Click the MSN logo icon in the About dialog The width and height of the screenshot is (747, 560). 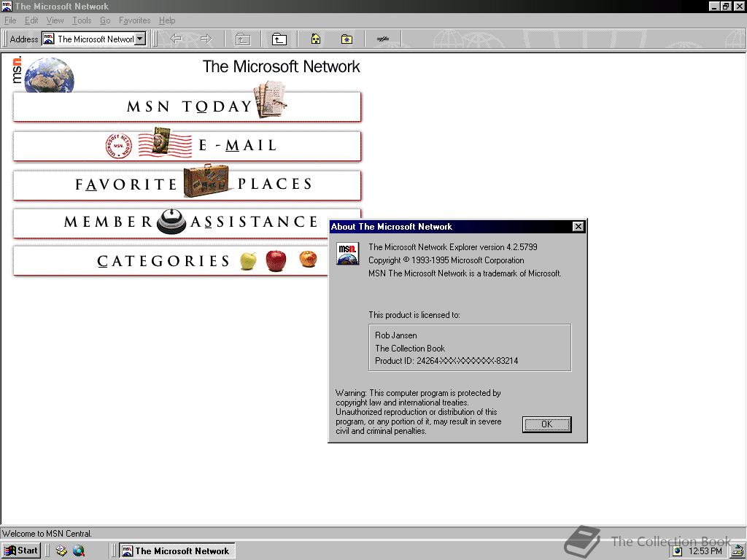348,253
